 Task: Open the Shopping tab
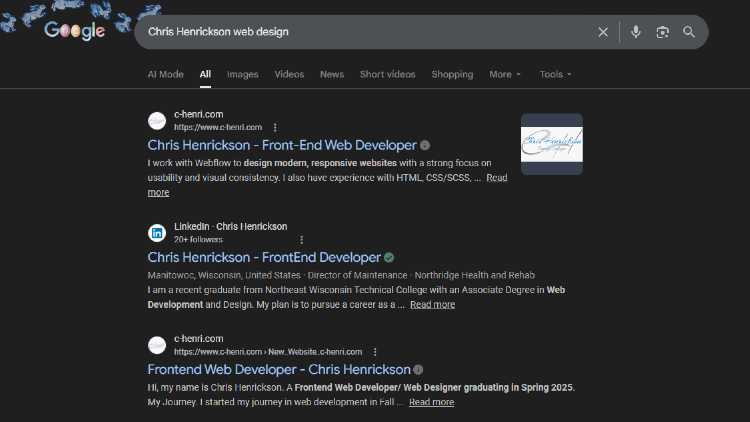coord(452,74)
